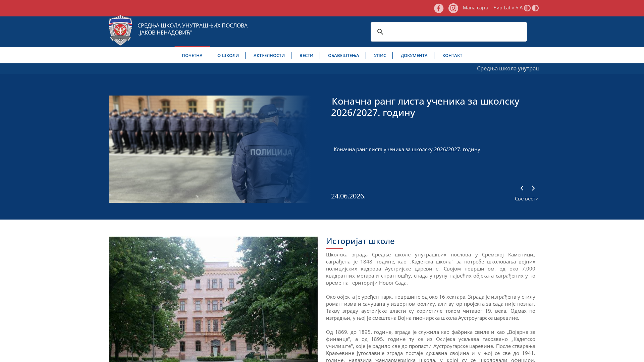Open the О ШКОЛИ menu item
The width and height of the screenshot is (644, 362).
(x=228, y=56)
